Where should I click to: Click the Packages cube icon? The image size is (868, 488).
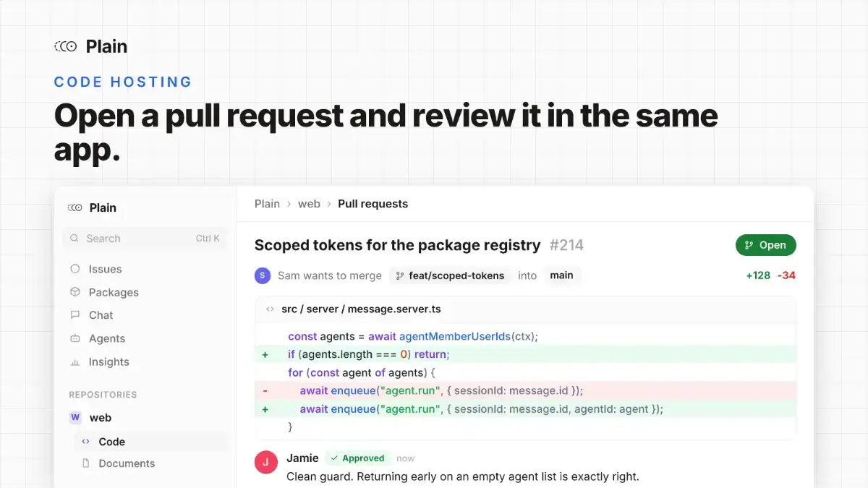click(75, 292)
